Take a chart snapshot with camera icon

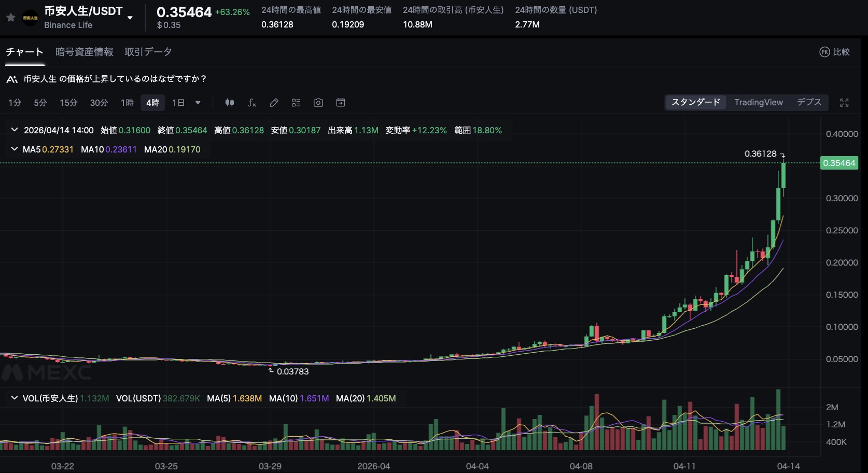(x=318, y=103)
